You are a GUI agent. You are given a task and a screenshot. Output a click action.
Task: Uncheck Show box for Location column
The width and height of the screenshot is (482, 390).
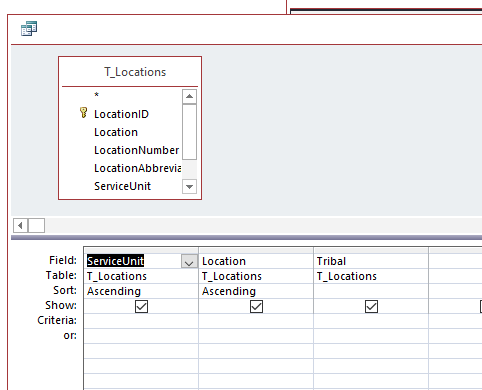256,306
